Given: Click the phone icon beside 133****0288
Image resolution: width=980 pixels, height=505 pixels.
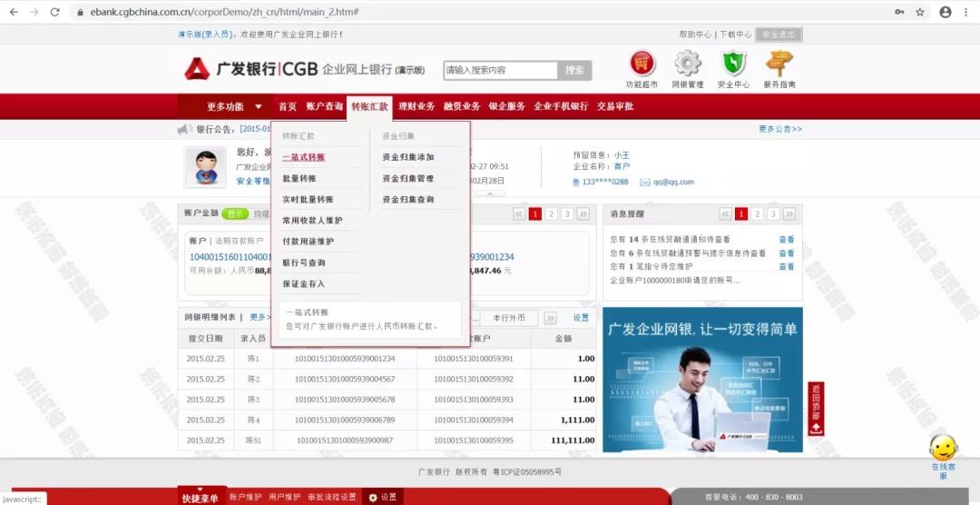Looking at the screenshot, I should (576, 182).
